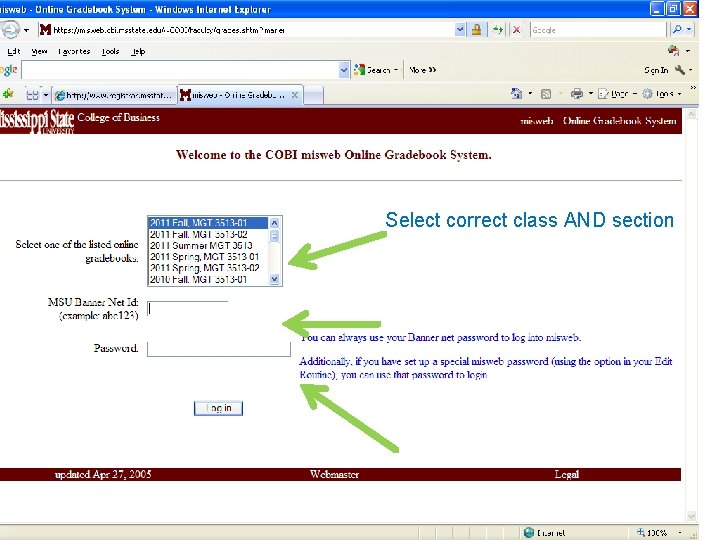The height and width of the screenshot is (540, 720).
Task: Open the Help menu
Action: (x=138, y=51)
